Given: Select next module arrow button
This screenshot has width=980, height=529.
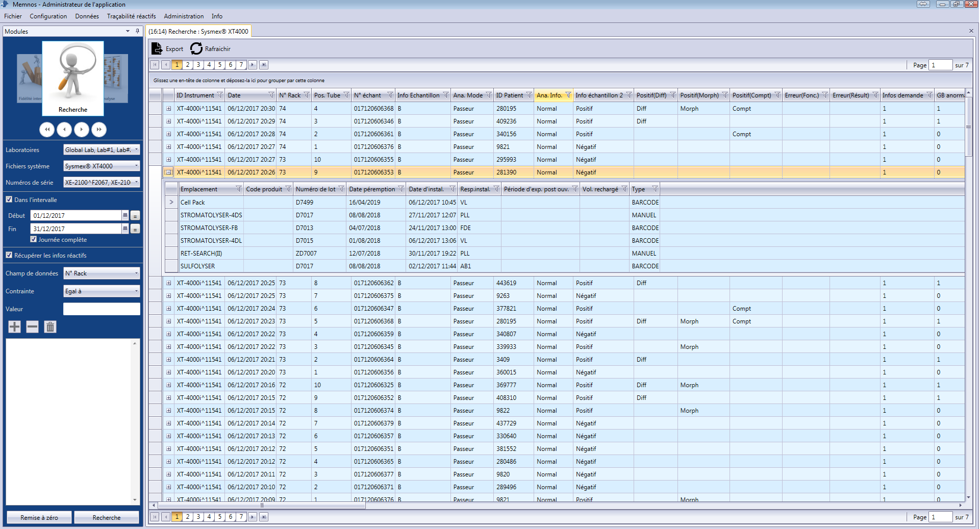Looking at the screenshot, I should point(82,130).
